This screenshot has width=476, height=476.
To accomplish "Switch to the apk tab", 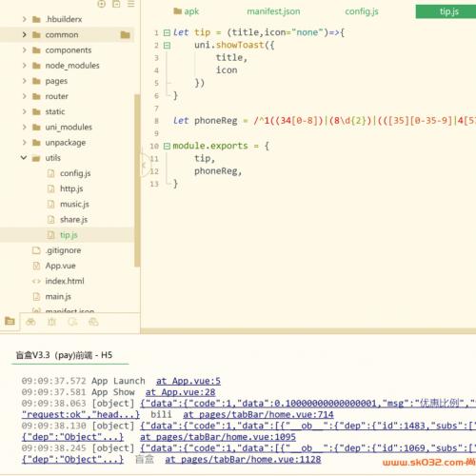I will click(187, 11).
